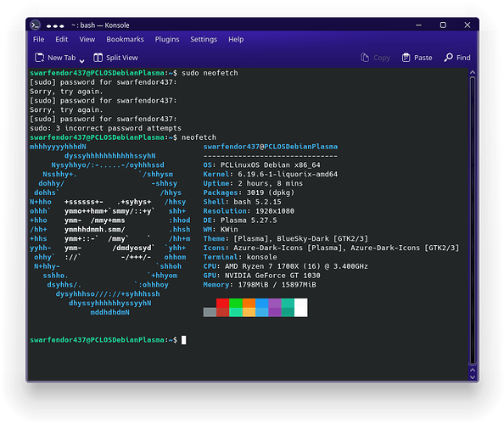Click the Split View icon
The width and height of the screenshot is (504, 424).
click(x=98, y=58)
